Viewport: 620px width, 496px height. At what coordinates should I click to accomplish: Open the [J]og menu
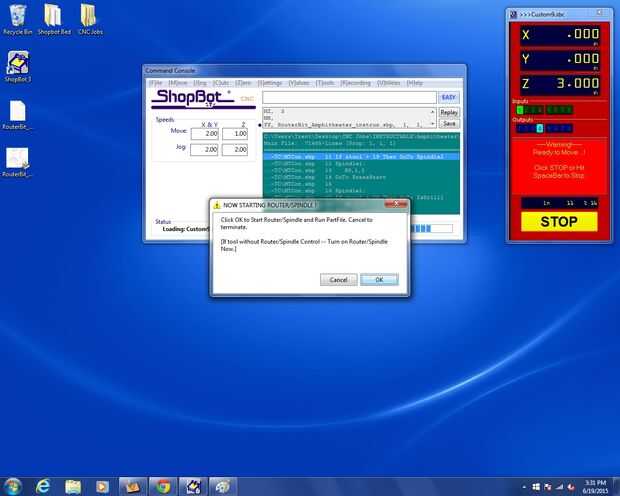200,83
